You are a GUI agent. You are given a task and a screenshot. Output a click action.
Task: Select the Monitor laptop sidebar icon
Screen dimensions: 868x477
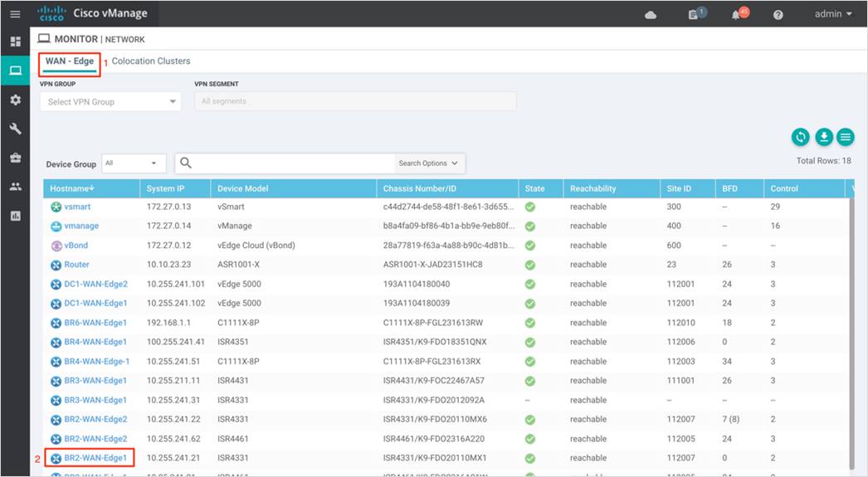(x=16, y=71)
